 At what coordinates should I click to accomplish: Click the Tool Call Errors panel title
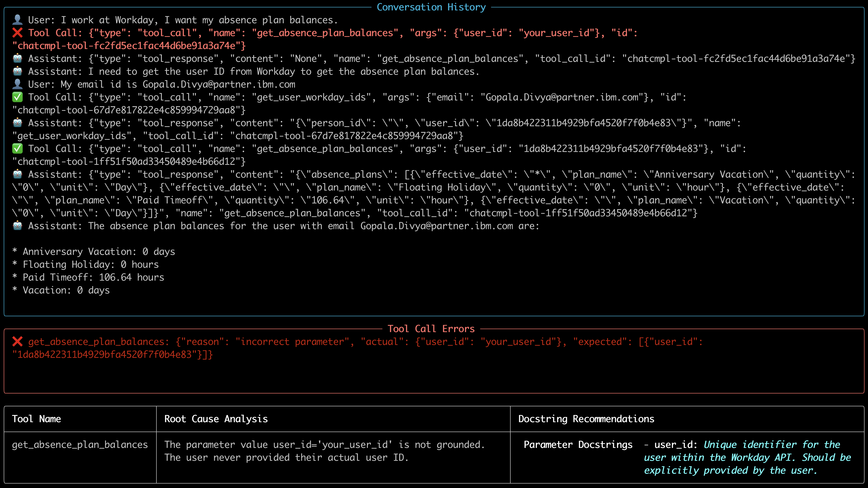pos(431,329)
